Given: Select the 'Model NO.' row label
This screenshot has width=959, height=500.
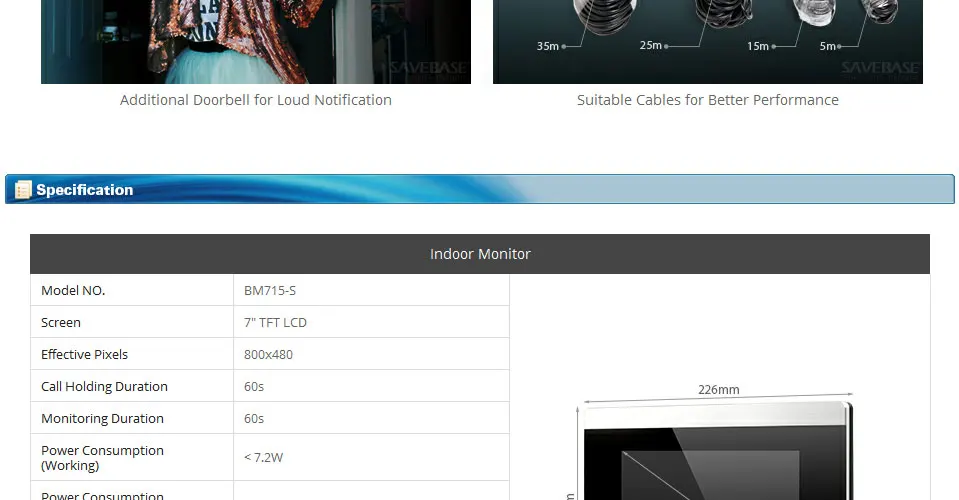Looking at the screenshot, I should click(73, 290).
